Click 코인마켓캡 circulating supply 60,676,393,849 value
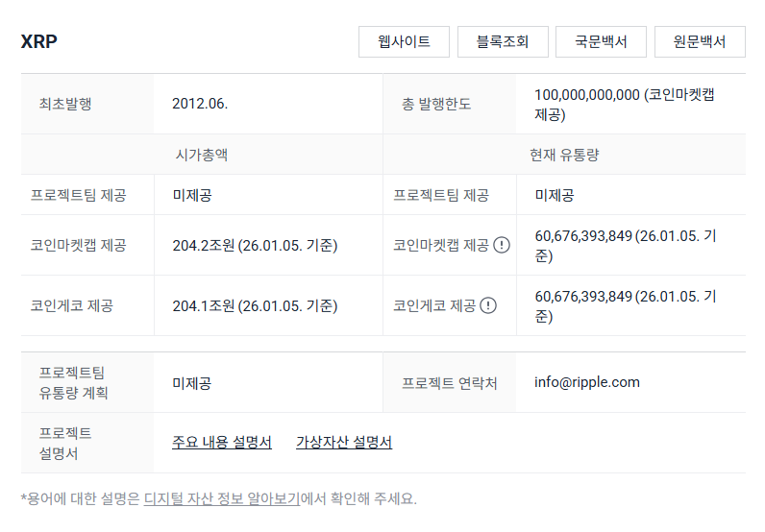Screen dimensions: 765x532 (626, 245)
